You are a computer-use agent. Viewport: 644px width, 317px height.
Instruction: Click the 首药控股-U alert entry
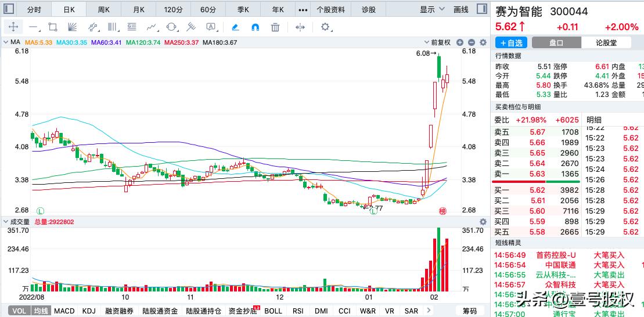coord(556,255)
